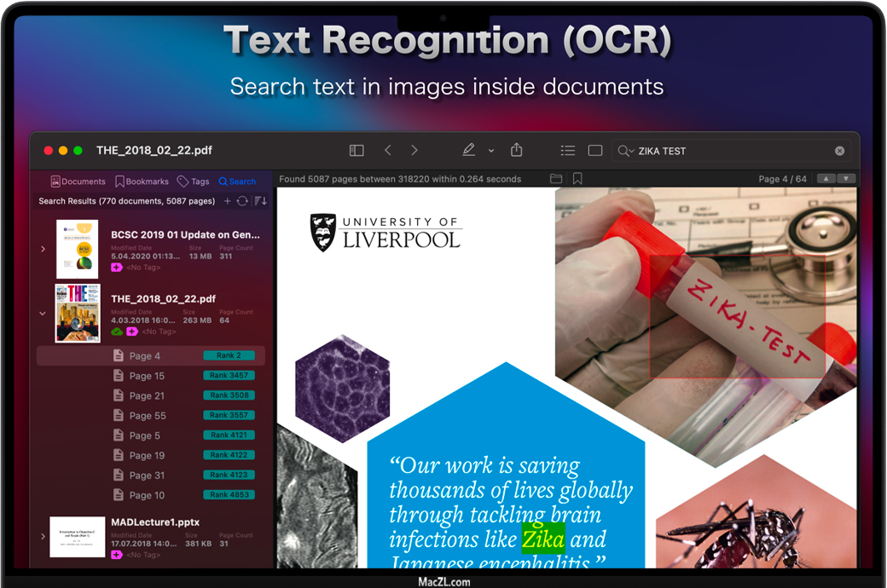Click the University of Liverpool logo
The height and width of the screenshot is (588, 887).
[386, 233]
